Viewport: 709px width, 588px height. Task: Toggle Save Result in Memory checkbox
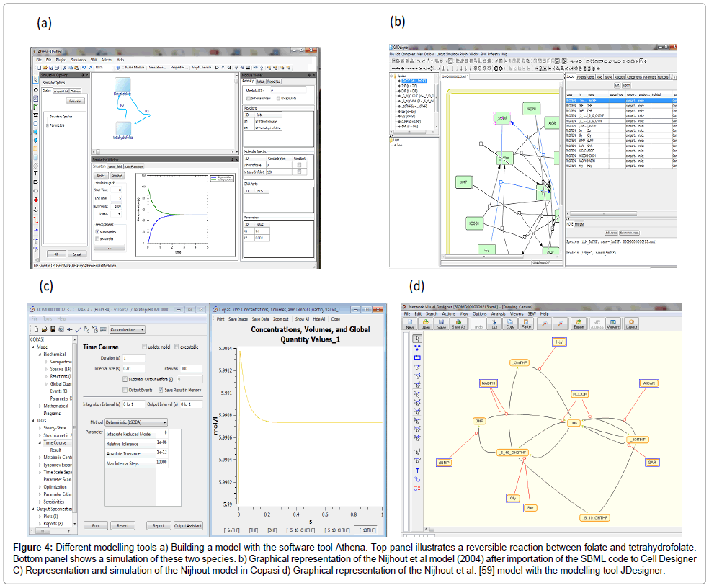[161, 390]
